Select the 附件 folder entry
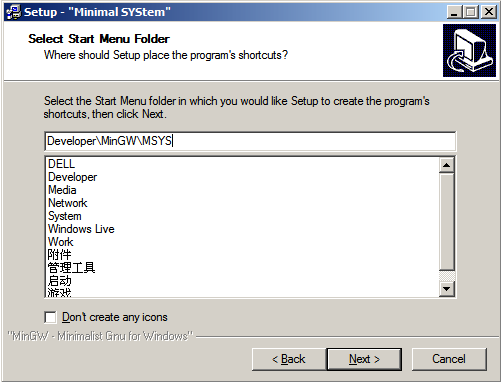This screenshot has width=501, height=382. (59, 255)
